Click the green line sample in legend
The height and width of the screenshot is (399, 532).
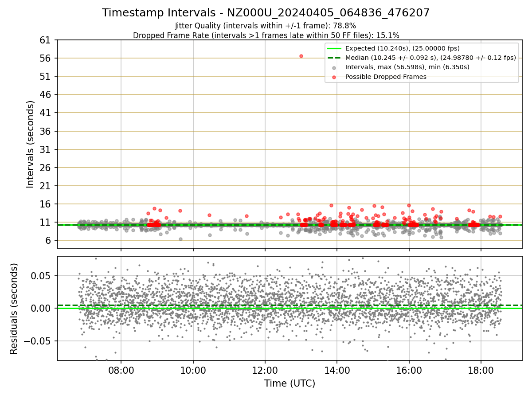[x=334, y=48]
